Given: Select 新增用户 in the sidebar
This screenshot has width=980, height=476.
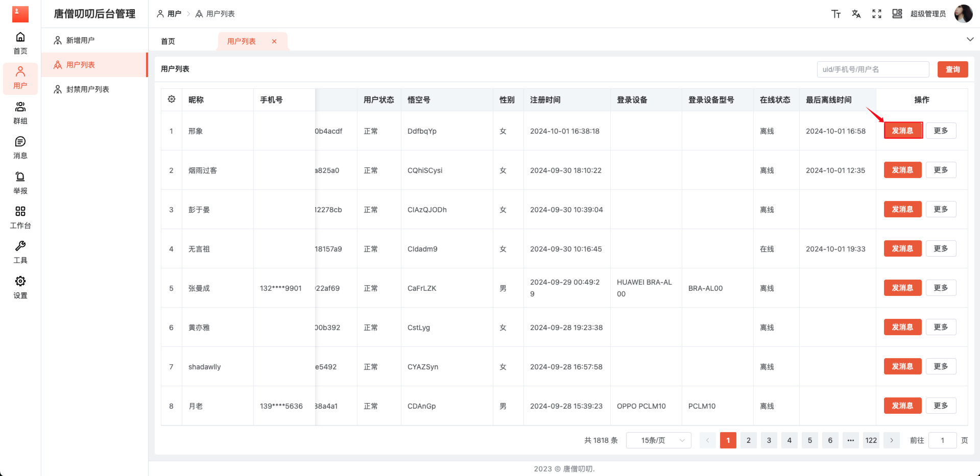Looking at the screenshot, I should (x=82, y=40).
